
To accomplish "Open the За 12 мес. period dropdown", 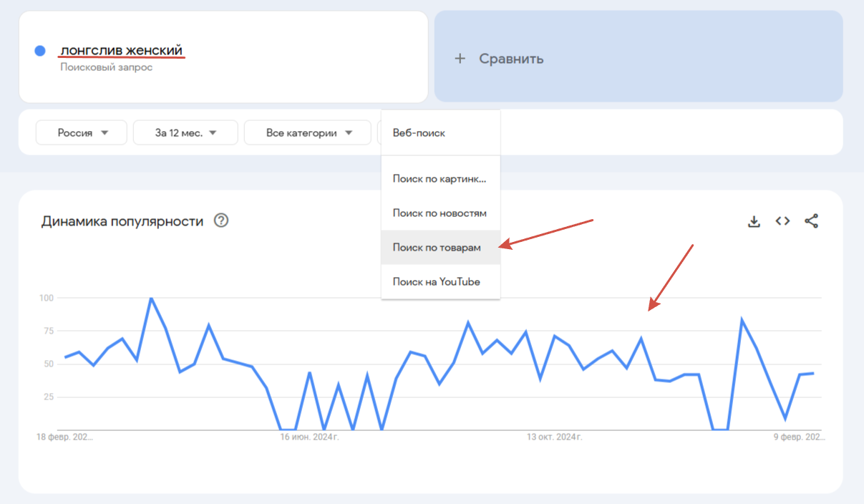I will point(185,132).
